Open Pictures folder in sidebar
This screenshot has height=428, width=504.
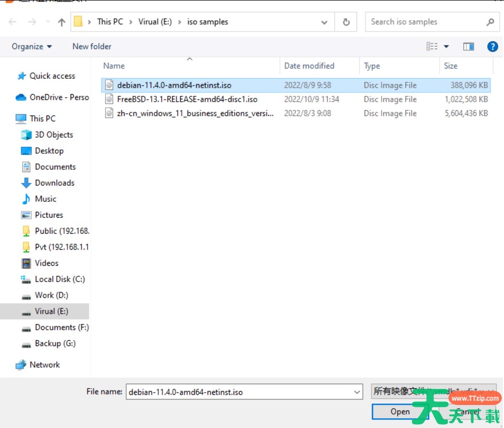[x=49, y=215]
